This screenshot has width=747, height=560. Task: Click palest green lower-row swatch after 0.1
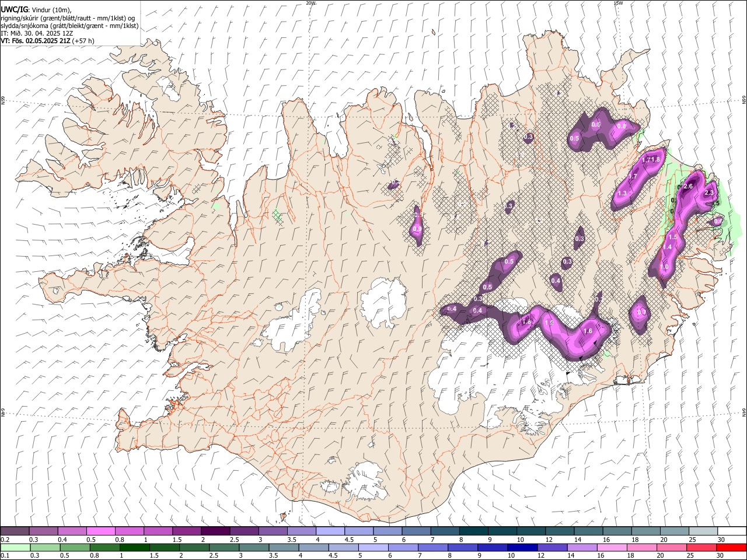[x=15, y=547]
